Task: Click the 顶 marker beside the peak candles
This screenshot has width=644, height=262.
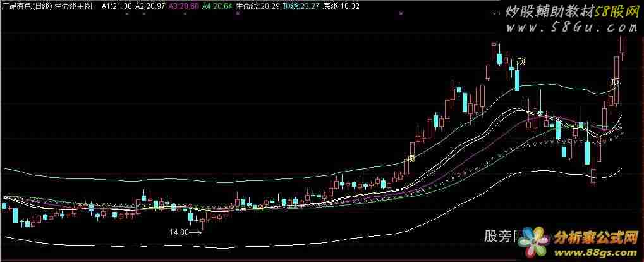Action: 521,61
